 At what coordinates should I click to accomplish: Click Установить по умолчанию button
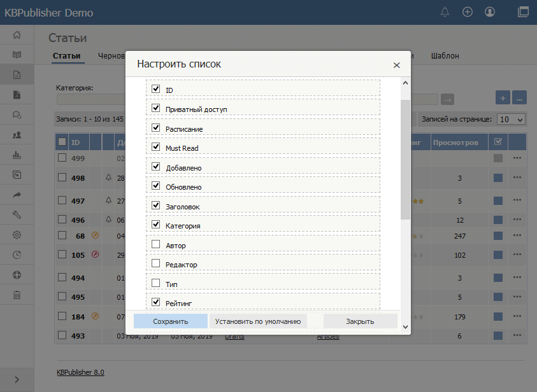pos(258,321)
